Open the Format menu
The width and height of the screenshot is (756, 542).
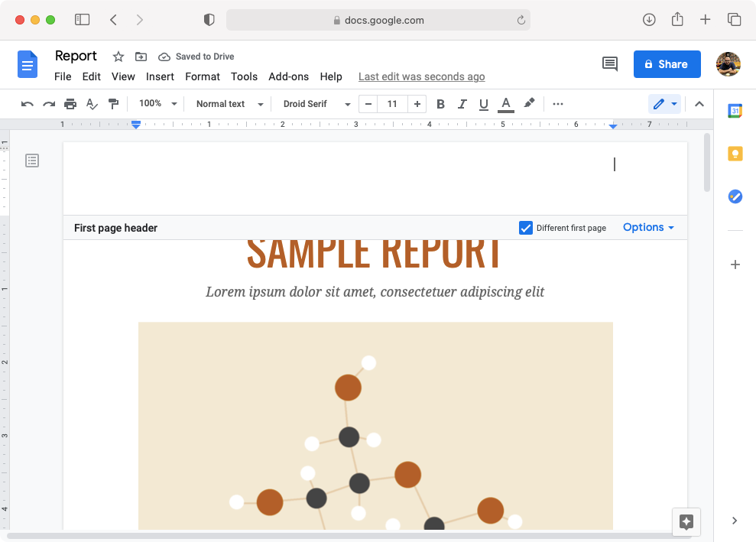pyautogui.click(x=202, y=76)
